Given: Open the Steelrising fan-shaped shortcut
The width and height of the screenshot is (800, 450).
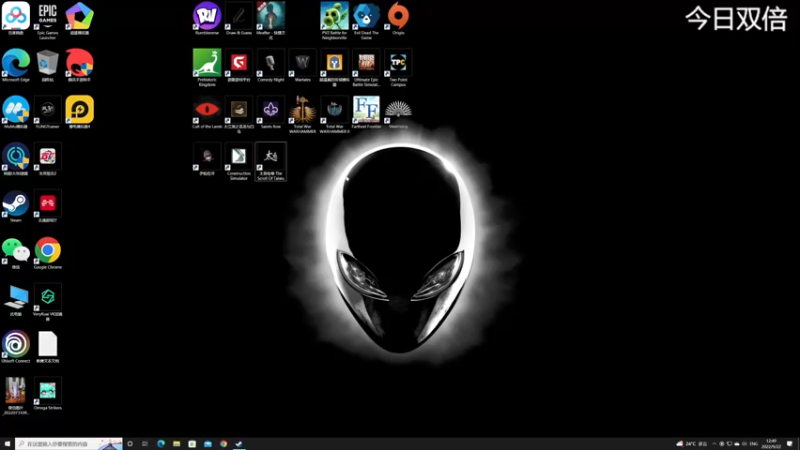Looking at the screenshot, I should pos(398,112).
